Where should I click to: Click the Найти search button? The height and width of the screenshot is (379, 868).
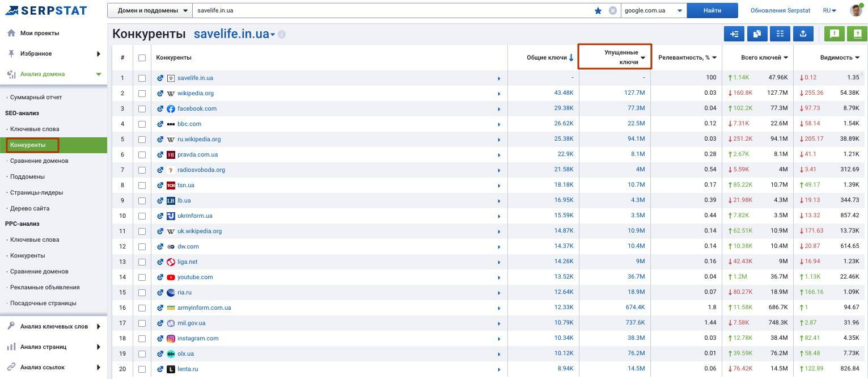point(712,10)
